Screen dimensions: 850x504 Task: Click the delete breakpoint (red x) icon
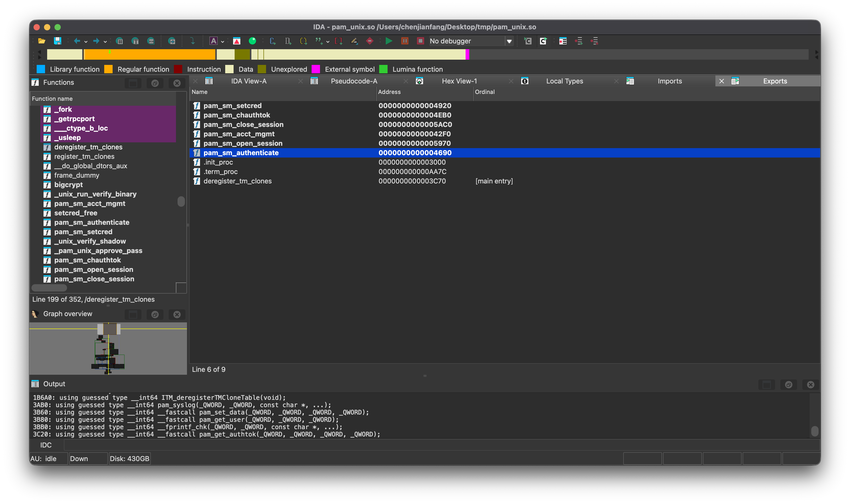594,41
